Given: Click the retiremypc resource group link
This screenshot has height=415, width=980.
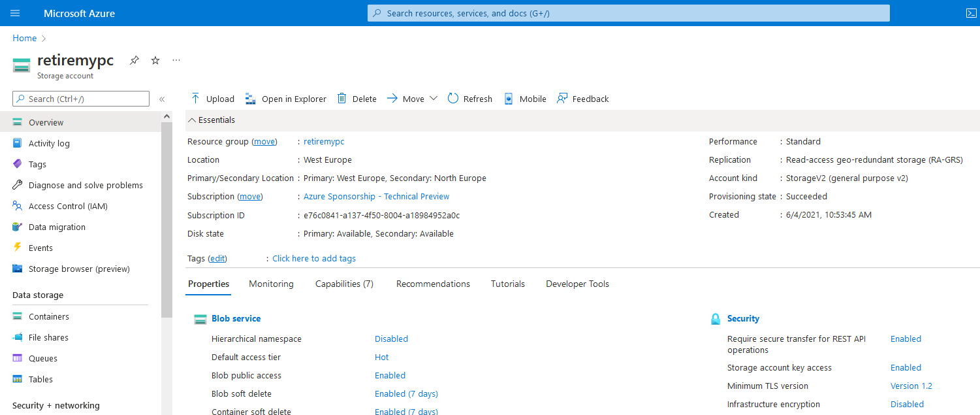Looking at the screenshot, I should pyautogui.click(x=324, y=141).
